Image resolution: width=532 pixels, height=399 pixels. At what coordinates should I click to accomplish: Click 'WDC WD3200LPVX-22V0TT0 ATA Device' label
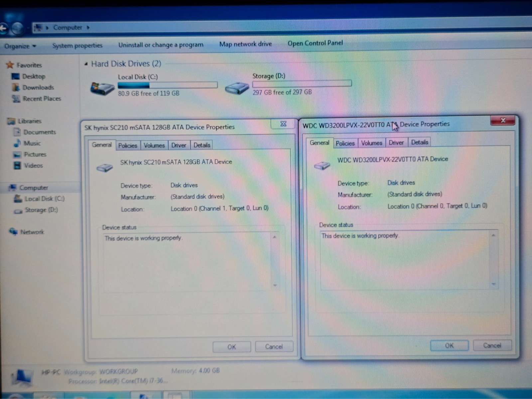tap(393, 159)
